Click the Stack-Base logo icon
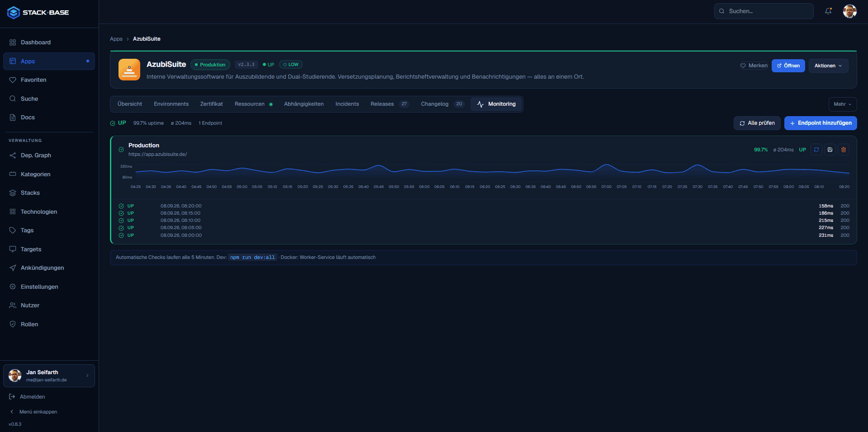This screenshot has width=868, height=432. (14, 13)
